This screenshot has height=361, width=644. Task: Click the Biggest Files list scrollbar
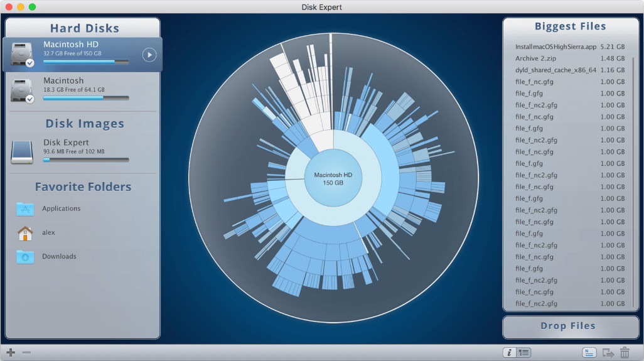(633, 181)
